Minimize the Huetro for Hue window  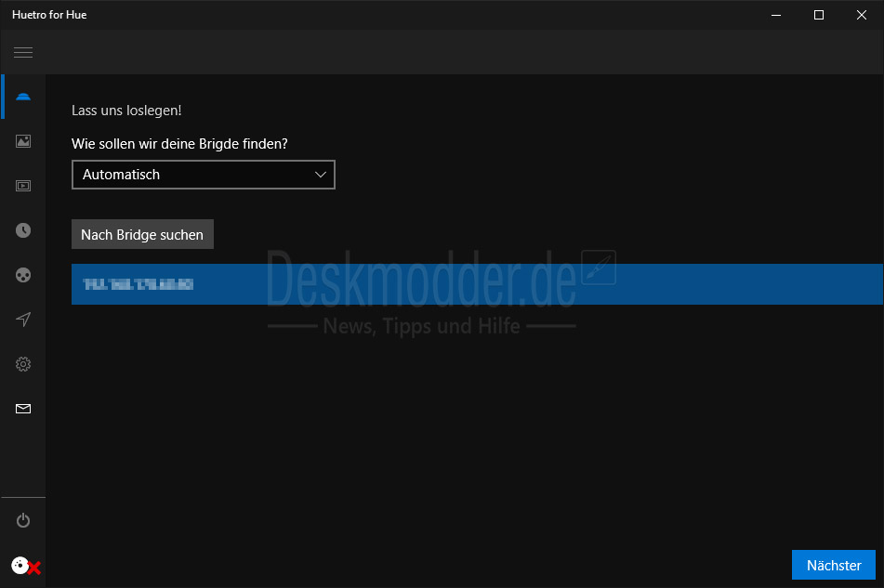[x=776, y=15]
